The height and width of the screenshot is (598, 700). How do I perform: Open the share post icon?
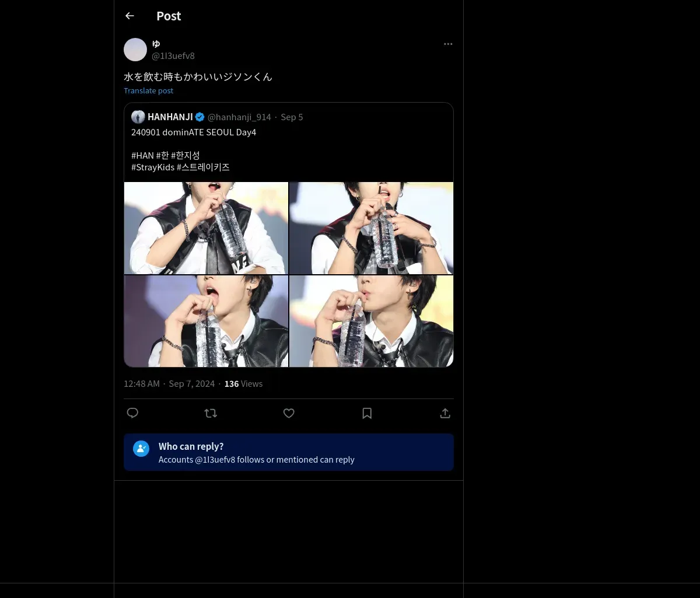point(445,413)
